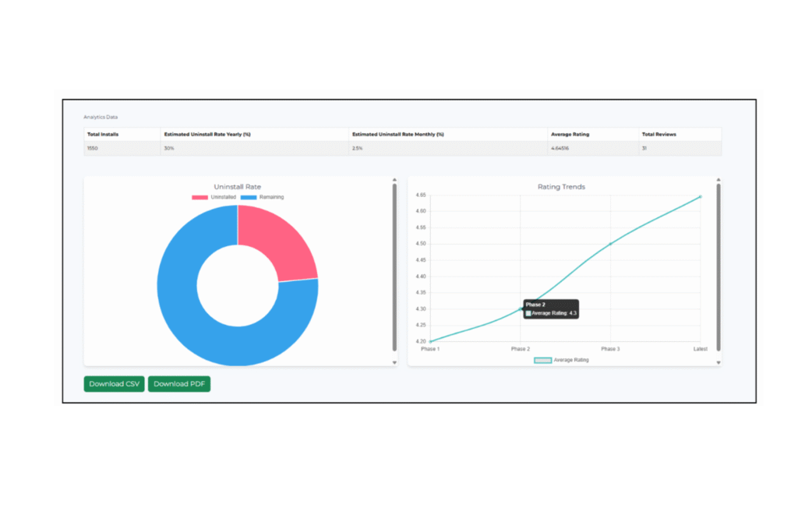
Task: Click the Phase 2 tooltip showing 4.3
Action: (550, 308)
